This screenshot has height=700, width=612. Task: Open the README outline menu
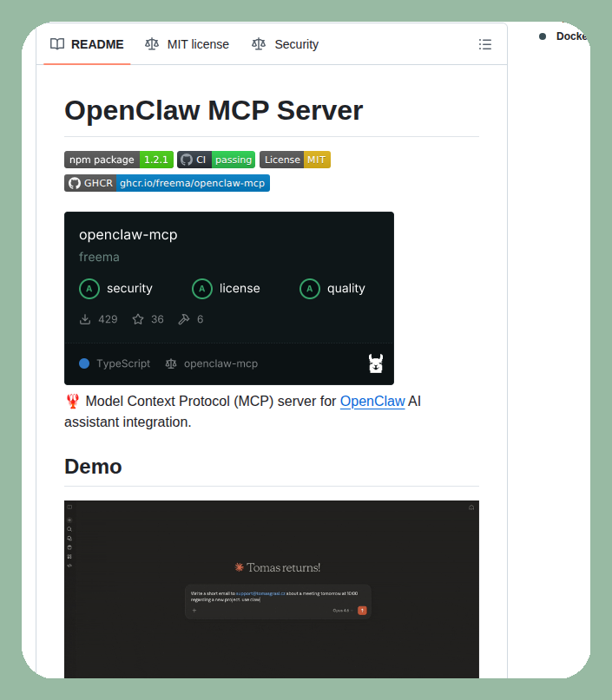click(484, 44)
